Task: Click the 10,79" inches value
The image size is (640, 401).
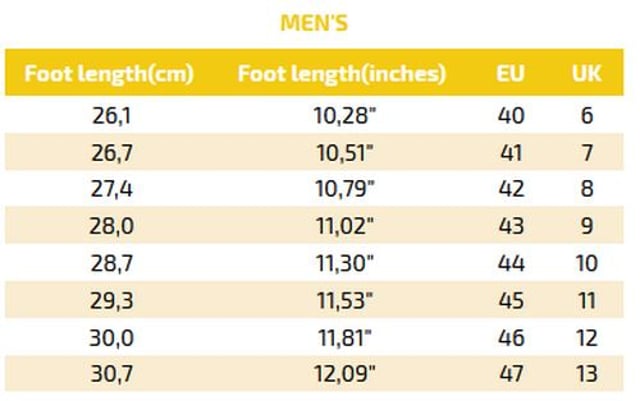Action: [345, 189]
